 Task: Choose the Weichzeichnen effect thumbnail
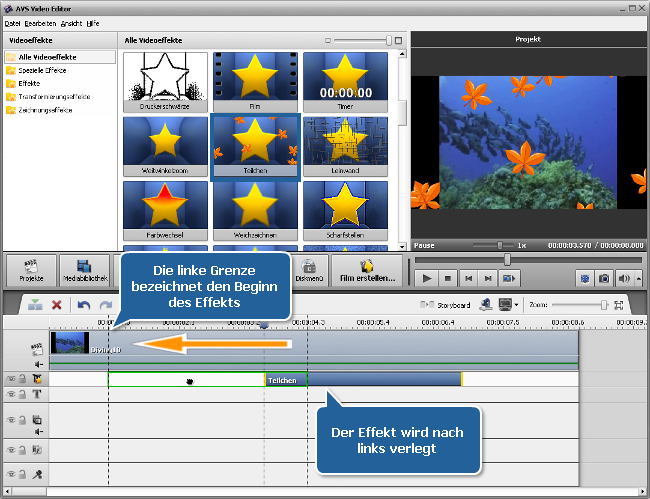255,211
